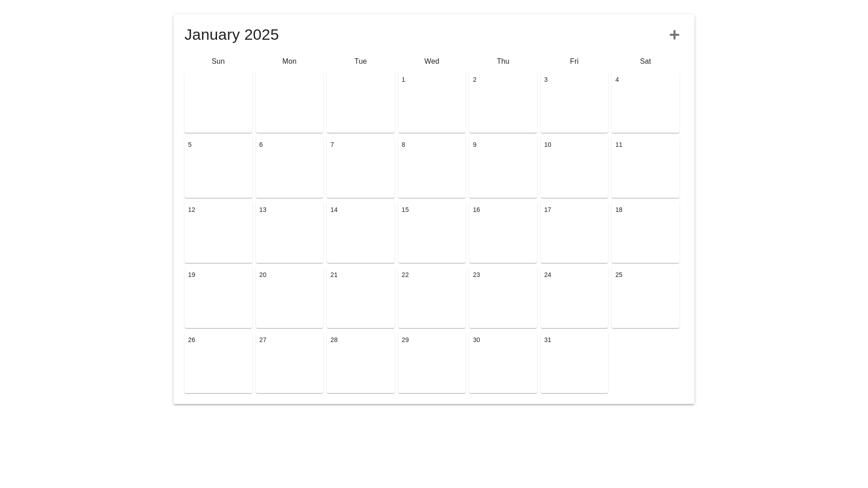Click on the January 10 cell
The width and height of the screenshot is (868, 488).
pos(574,167)
